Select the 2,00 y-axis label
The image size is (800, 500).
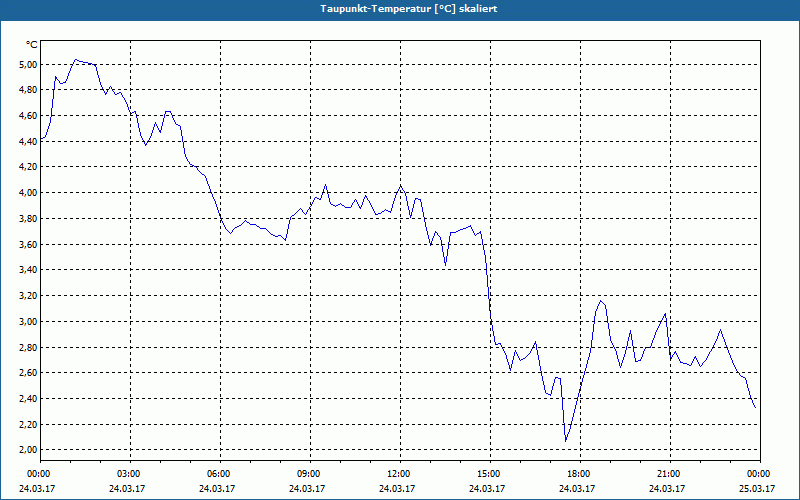[28, 449]
